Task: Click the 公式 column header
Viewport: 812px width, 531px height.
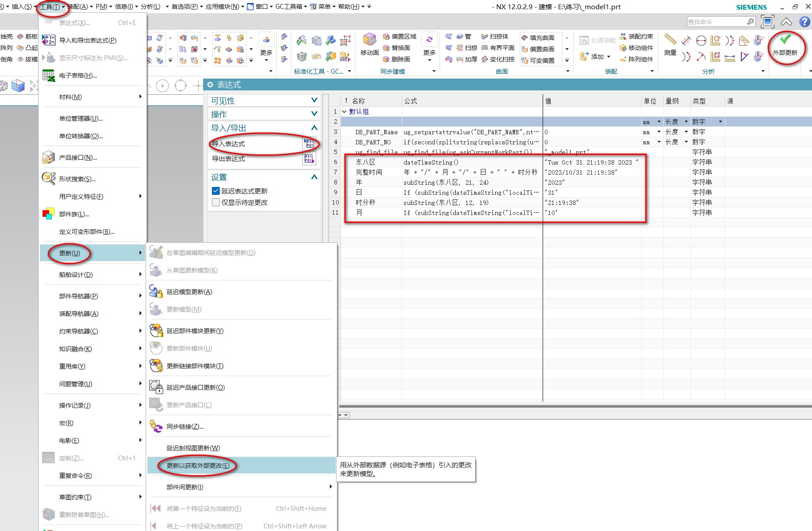Action: tap(472, 101)
